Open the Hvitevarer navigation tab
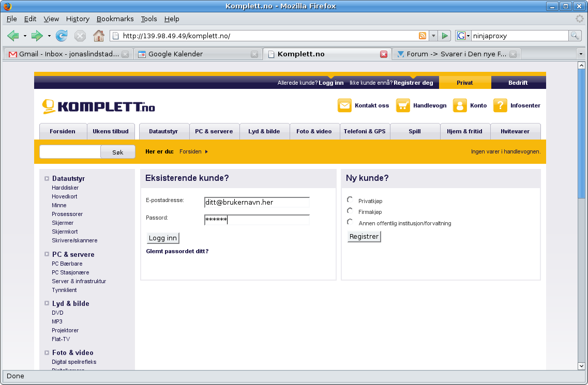Screen dimensions: 588x385 515,131
